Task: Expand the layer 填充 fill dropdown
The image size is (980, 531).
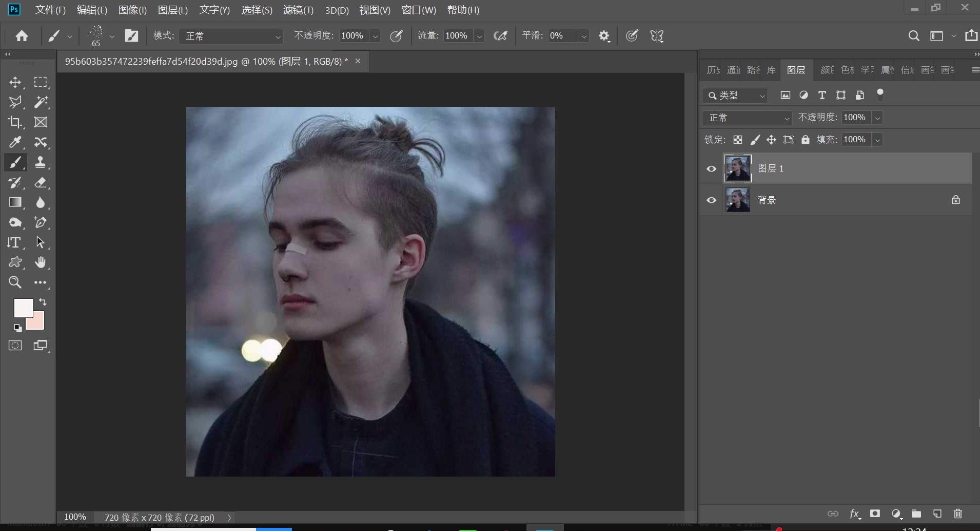Action: (x=878, y=140)
